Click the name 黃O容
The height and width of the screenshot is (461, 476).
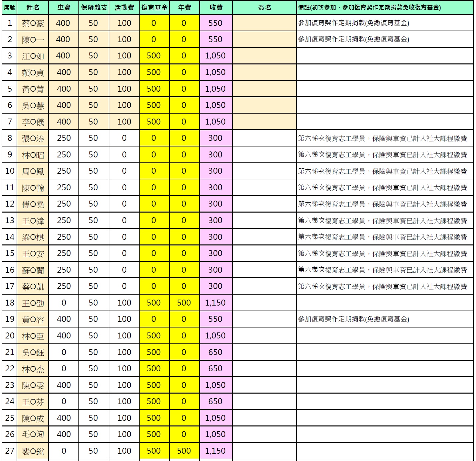click(33, 319)
